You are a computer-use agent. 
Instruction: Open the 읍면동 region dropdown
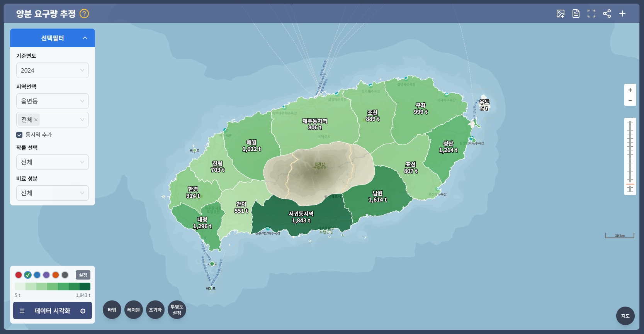tap(53, 101)
